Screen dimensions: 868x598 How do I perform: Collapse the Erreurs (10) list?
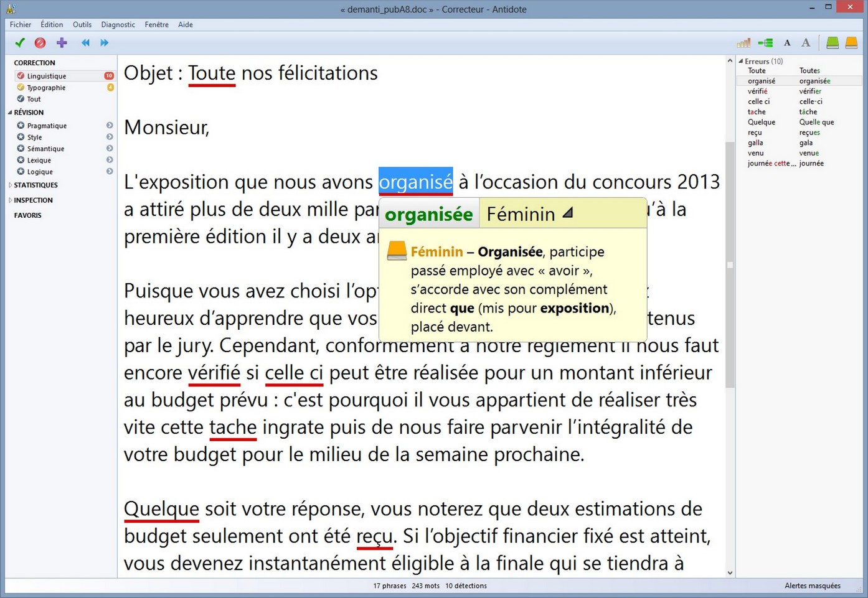coord(741,61)
